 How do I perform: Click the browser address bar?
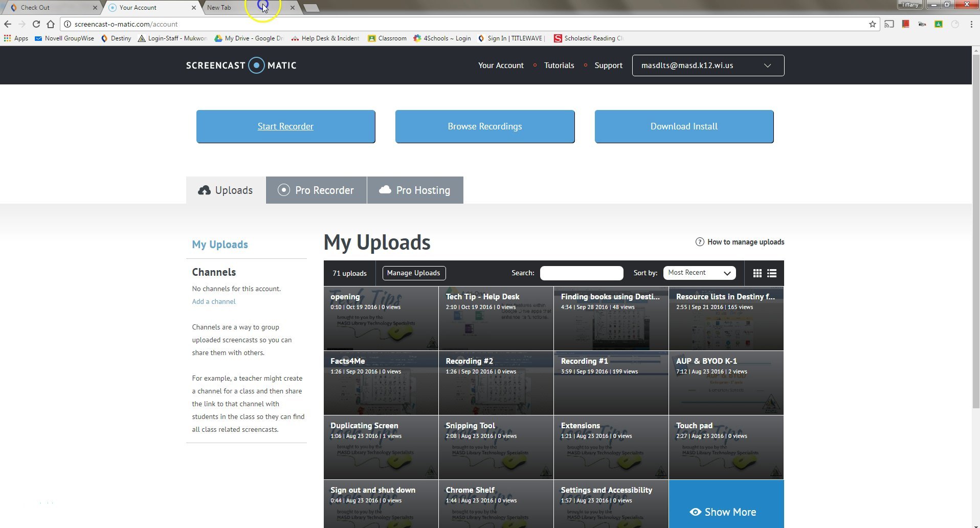469,24
